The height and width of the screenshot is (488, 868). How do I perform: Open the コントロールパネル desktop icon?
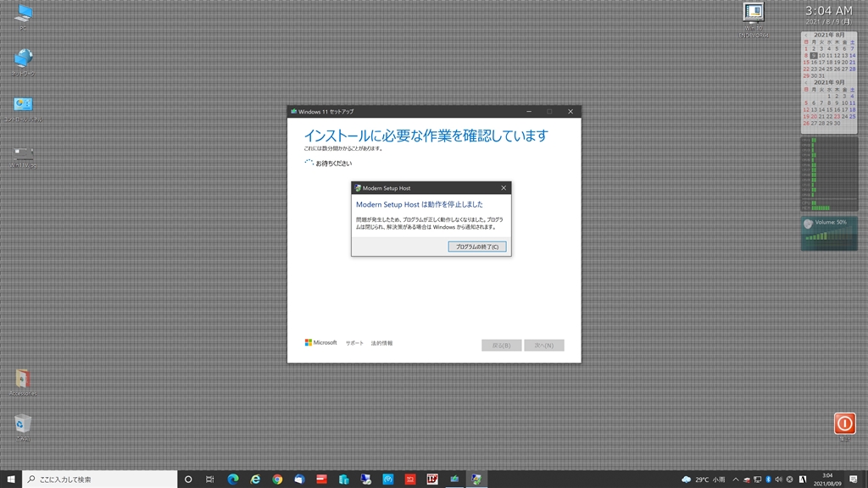(23, 108)
